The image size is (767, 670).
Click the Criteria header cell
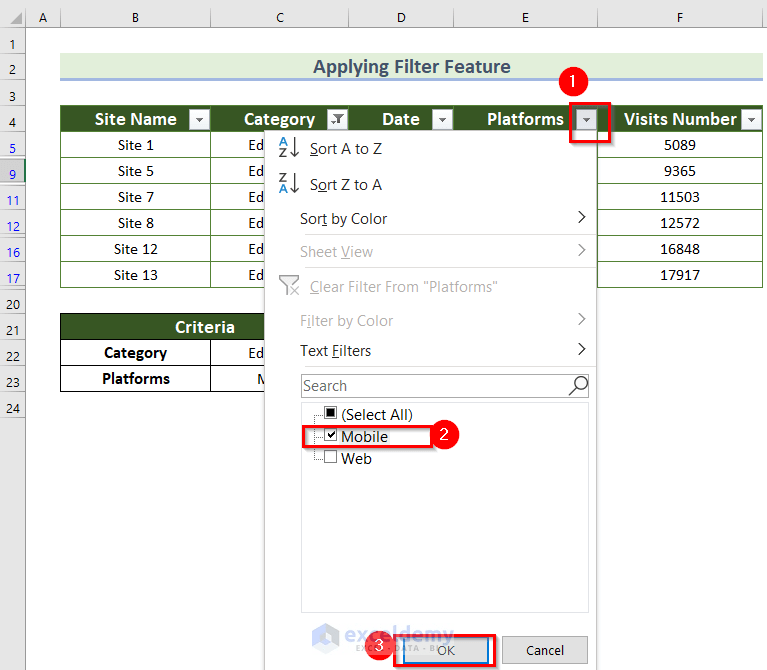click(162, 327)
